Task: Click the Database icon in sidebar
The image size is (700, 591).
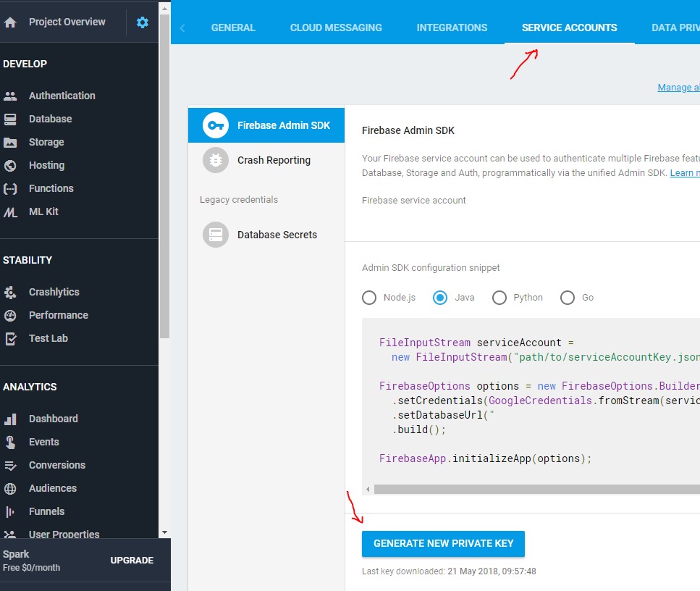Action: pos(10,119)
